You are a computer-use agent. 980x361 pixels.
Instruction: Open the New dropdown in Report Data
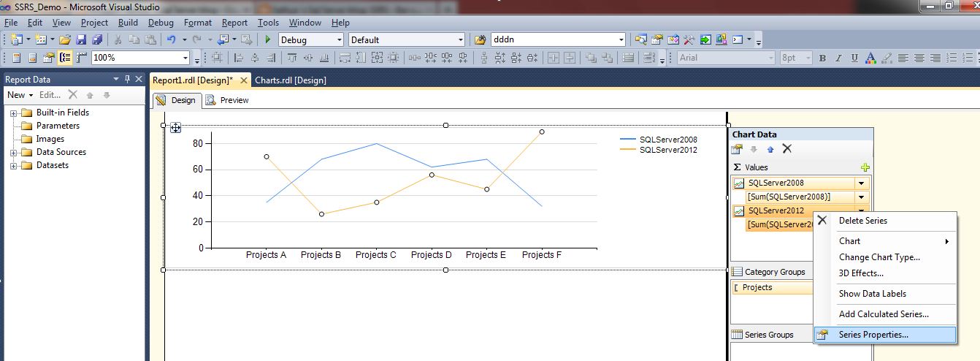[x=20, y=95]
